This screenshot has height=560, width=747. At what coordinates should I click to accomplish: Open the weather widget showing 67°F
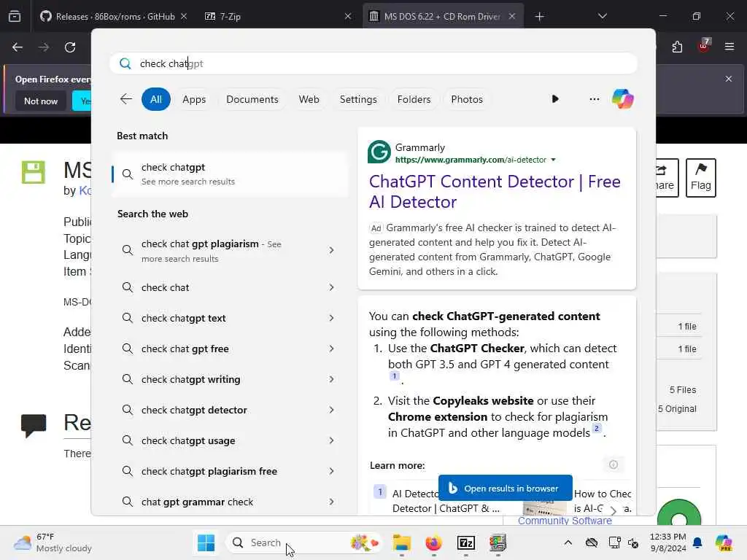tap(53, 542)
